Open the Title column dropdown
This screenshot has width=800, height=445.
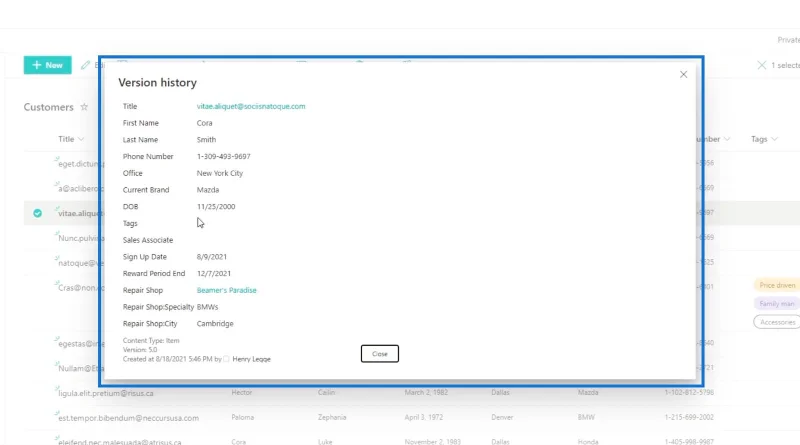(x=71, y=139)
